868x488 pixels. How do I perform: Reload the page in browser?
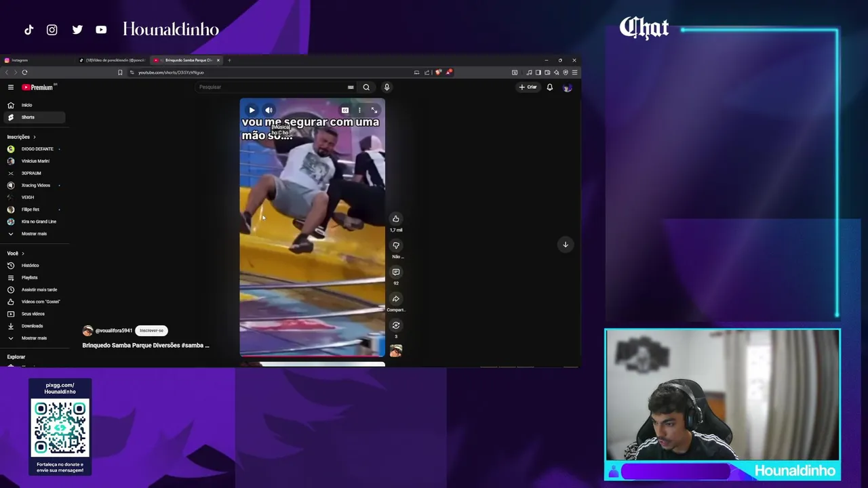pyautogui.click(x=24, y=73)
